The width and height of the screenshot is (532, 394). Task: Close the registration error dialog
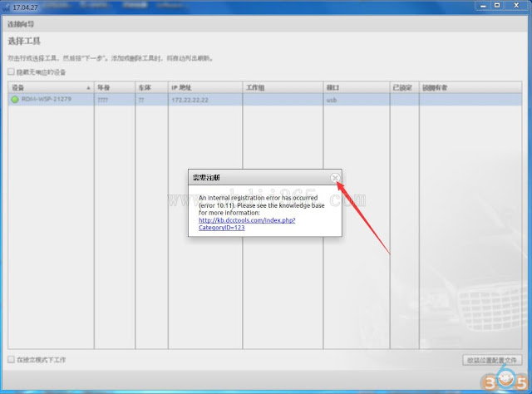pos(335,178)
